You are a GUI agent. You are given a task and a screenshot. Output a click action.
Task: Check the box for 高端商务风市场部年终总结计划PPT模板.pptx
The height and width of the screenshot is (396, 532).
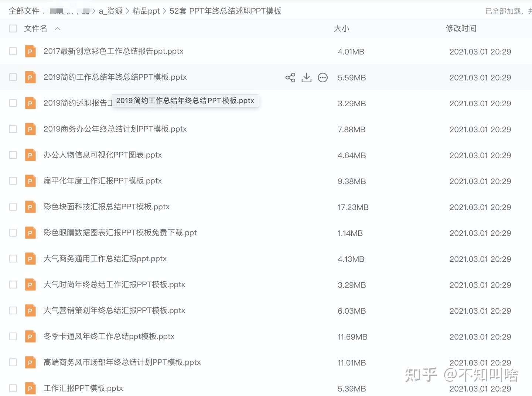(13, 362)
